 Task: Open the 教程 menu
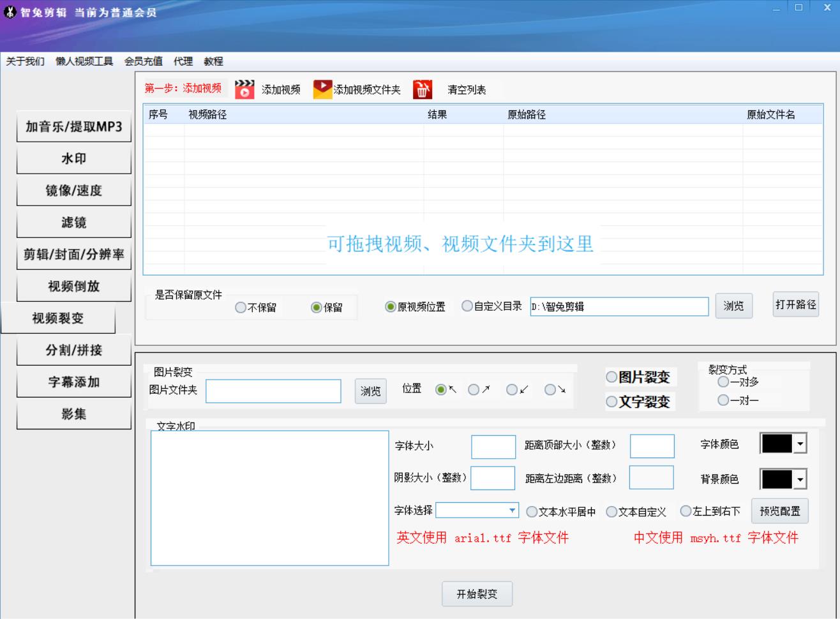coord(214,61)
